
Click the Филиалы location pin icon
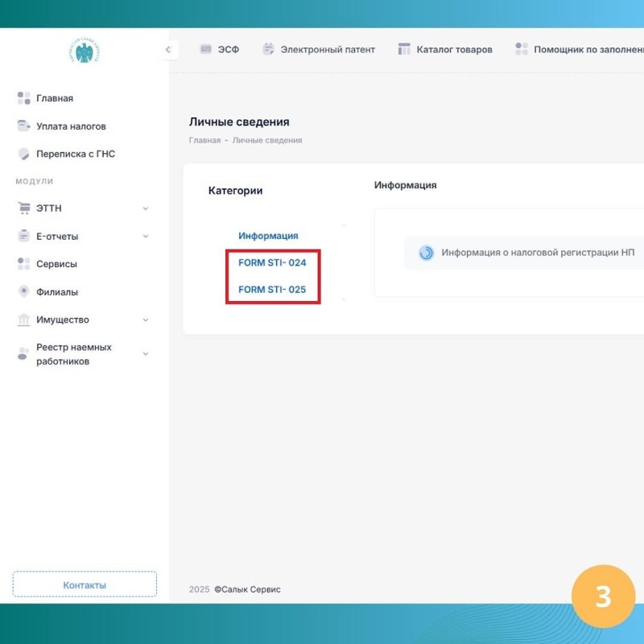pos(23,292)
